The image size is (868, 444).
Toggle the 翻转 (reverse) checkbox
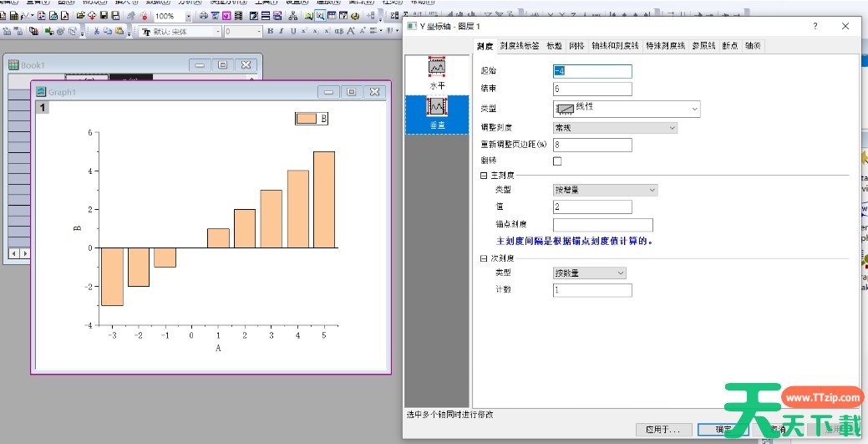557,161
